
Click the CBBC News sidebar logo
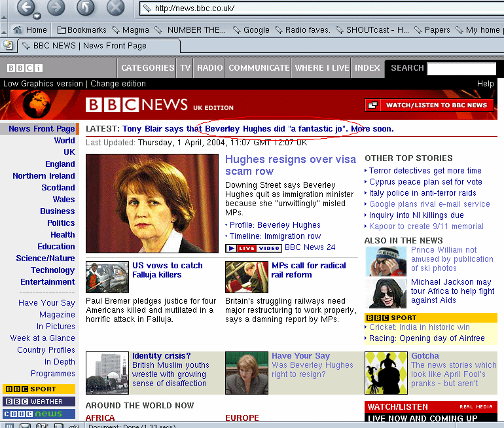[x=39, y=414]
